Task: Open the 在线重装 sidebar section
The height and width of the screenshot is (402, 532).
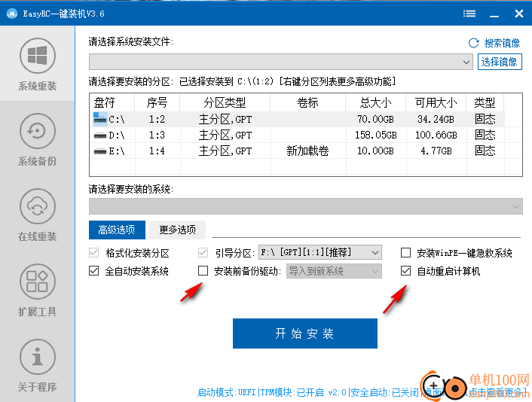Action: [38, 215]
